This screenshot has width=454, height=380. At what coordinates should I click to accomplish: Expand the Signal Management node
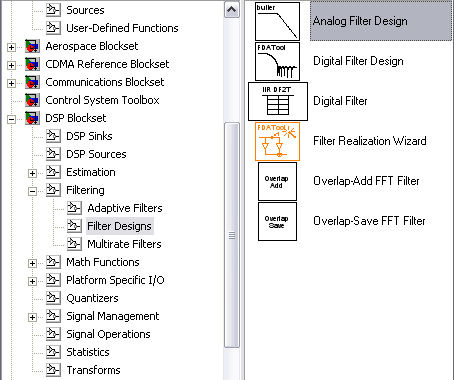click(32, 317)
